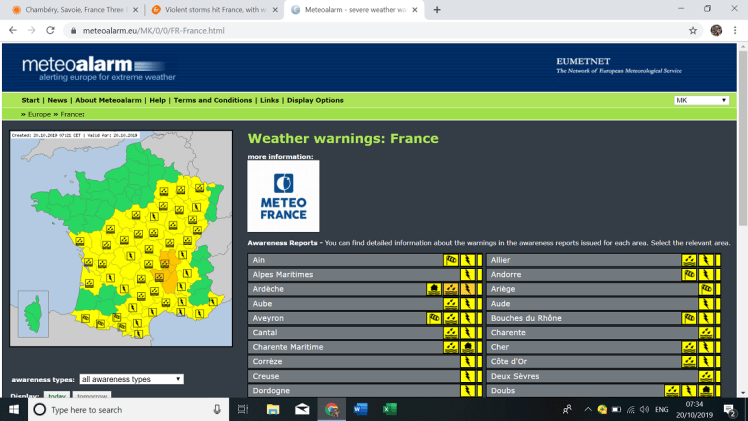Open Word from the taskbar

361,410
